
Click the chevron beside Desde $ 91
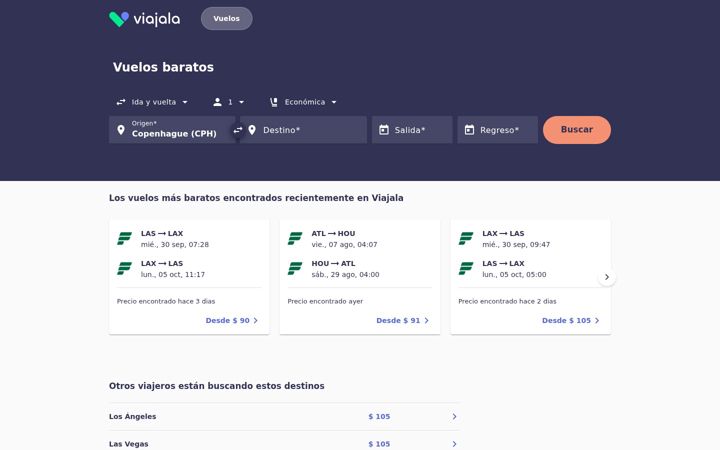coord(427,321)
